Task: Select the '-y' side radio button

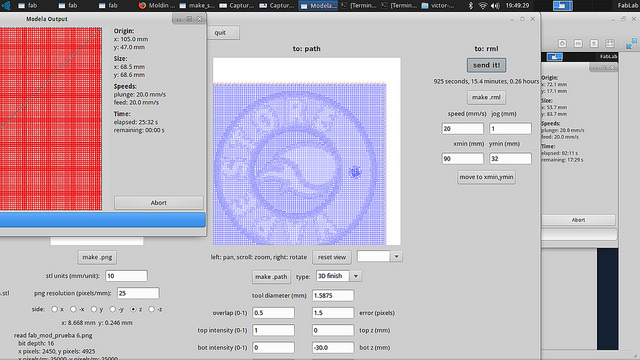Action: [x=113, y=309]
